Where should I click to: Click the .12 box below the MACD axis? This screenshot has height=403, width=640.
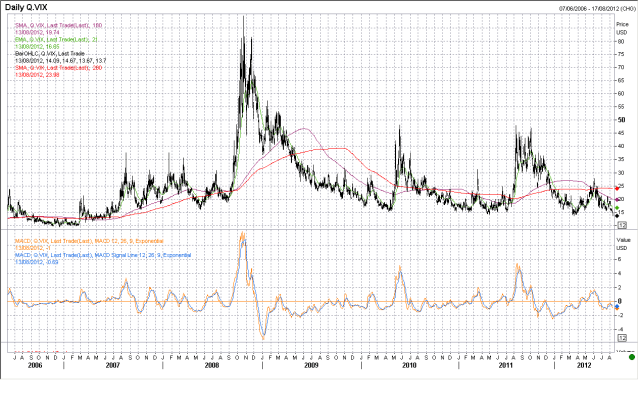click(623, 339)
